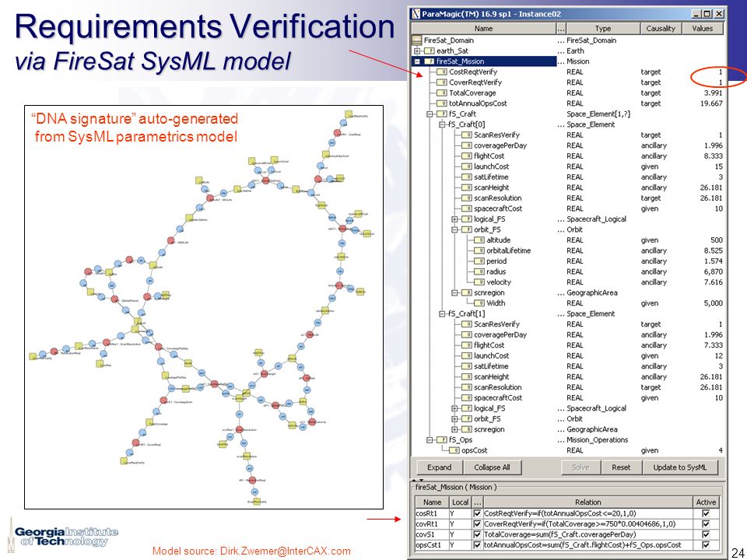The image size is (747, 560).
Task: Click the Causality column header
Action: click(x=661, y=29)
